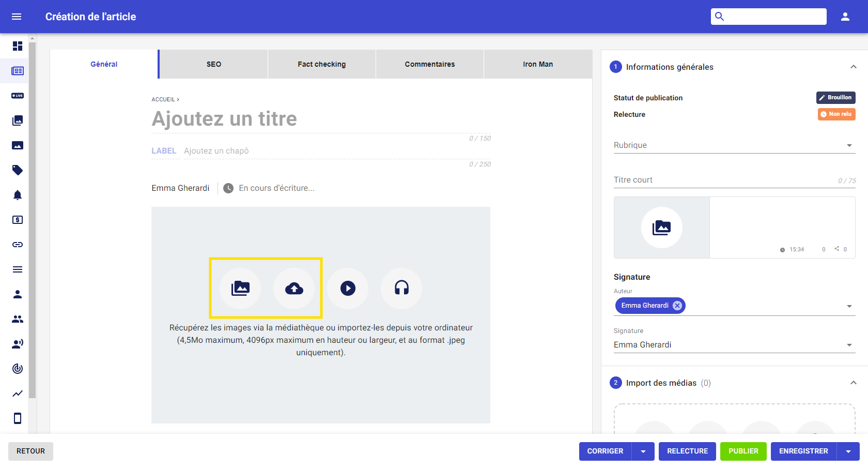This screenshot has width=868, height=469.
Task: Open notifications via the bell icon
Action: click(17, 195)
